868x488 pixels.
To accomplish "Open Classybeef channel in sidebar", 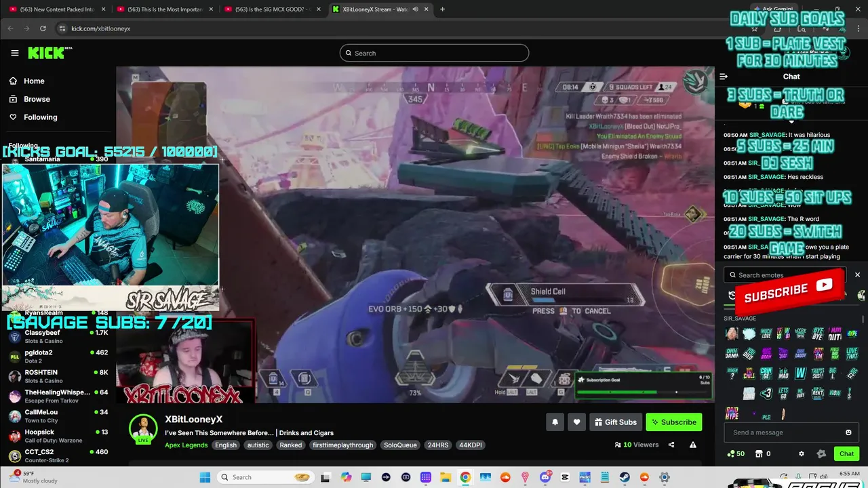I will click(x=58, y=336).
